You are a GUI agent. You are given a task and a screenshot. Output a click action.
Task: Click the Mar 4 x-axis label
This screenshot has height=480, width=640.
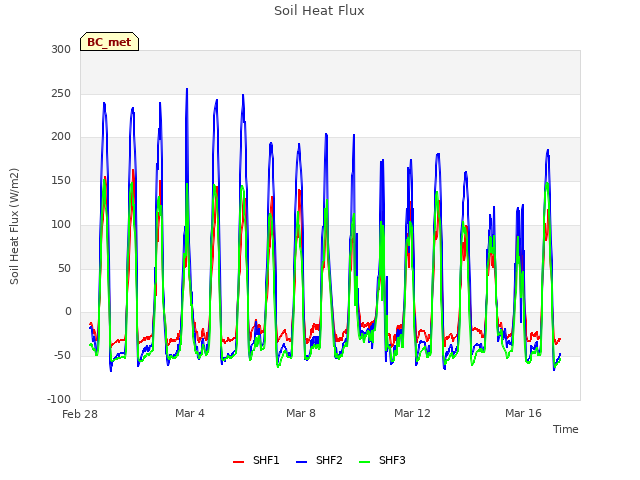click(x=190, y=413)
